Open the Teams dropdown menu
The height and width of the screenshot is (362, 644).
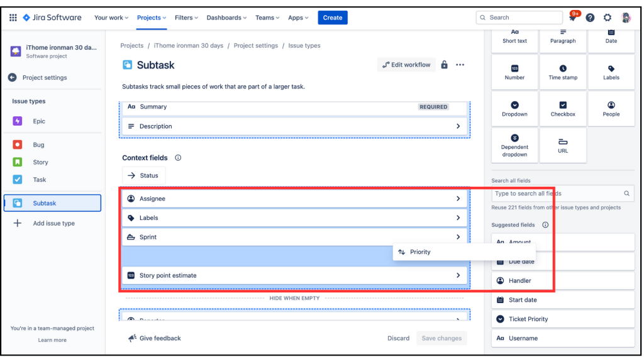click(267, 18)
